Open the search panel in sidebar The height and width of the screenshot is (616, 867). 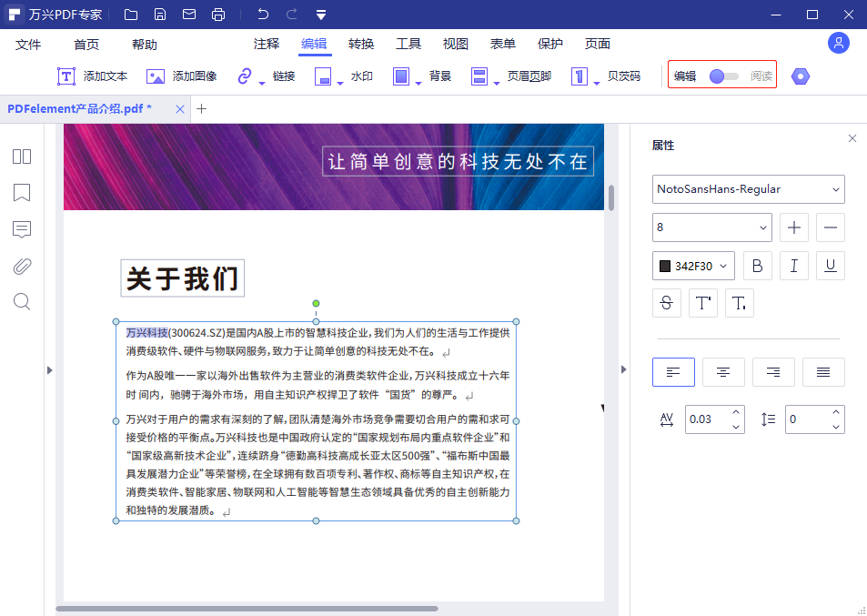click(21, 301)
